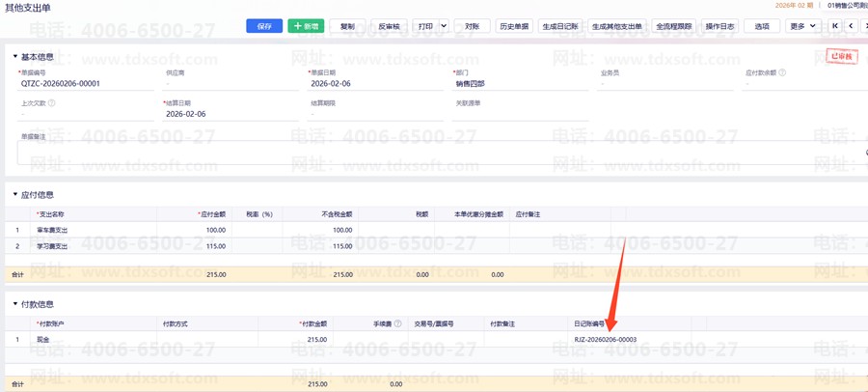Collapse the 应付信息 section
The height and width of the screenshot is (392, 868).
pyautogui.click(x=14, y=195)
